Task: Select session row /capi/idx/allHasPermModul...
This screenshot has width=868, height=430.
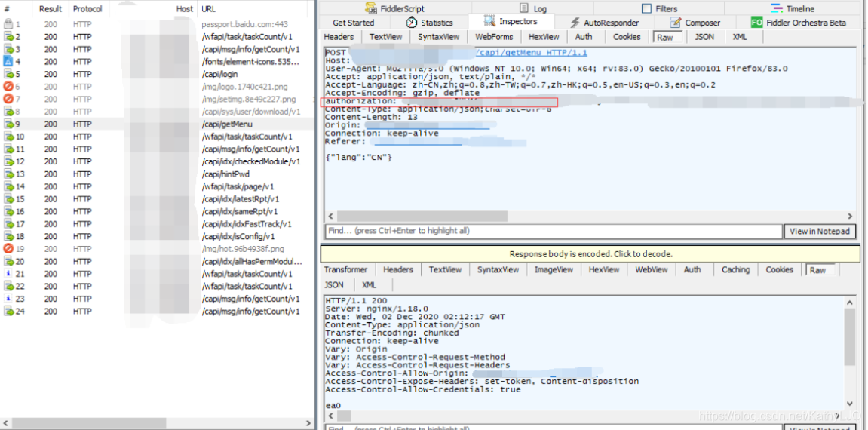Action: (157, 261)
